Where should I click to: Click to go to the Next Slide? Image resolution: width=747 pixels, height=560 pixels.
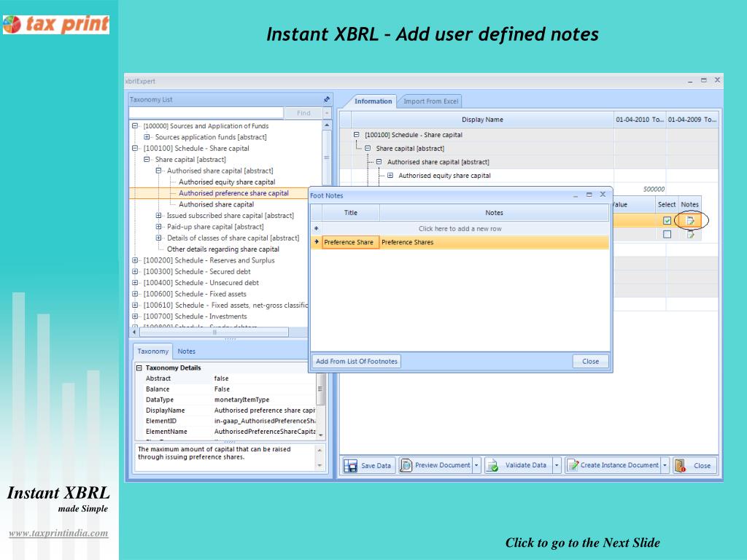click(582, 542)
